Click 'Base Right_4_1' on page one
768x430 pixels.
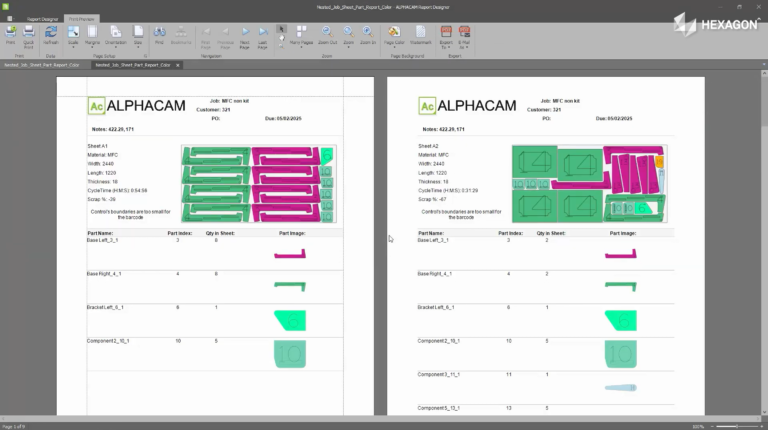pyautogui.click(x=104, y=274)
